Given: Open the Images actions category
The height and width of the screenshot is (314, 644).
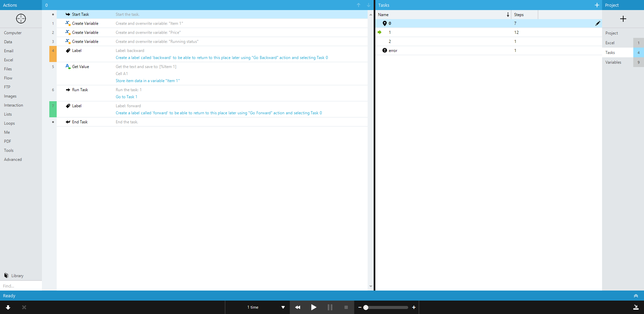Looking at the screenshot, I should click(x=10, y=96).
